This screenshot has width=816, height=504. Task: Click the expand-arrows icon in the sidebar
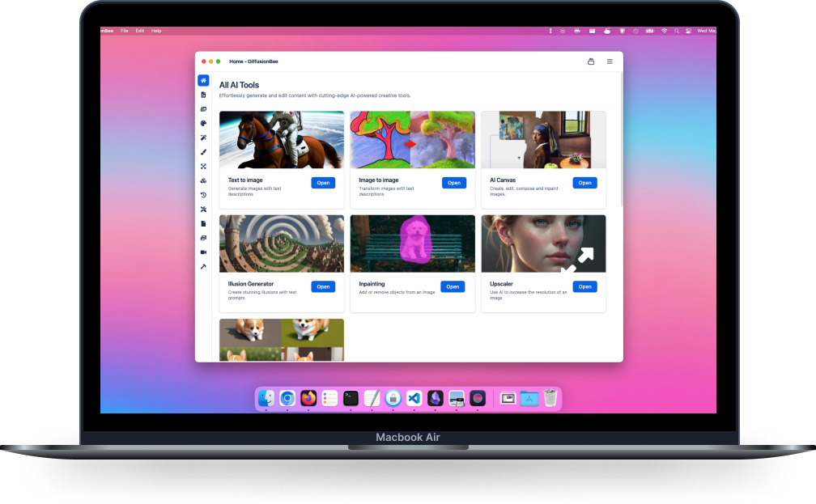(203, 167)
